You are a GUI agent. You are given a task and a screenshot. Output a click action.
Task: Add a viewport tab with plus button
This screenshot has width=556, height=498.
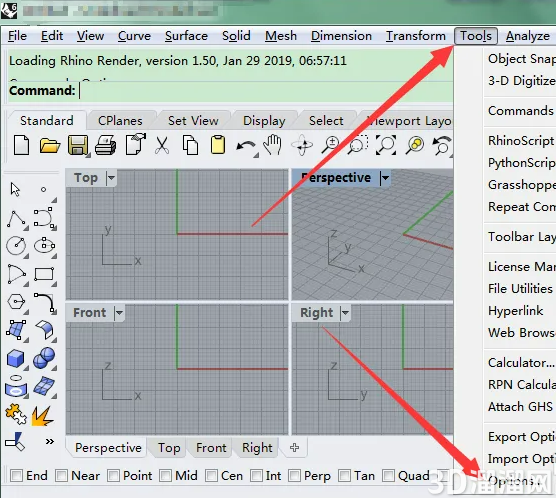tap(294, 448)
